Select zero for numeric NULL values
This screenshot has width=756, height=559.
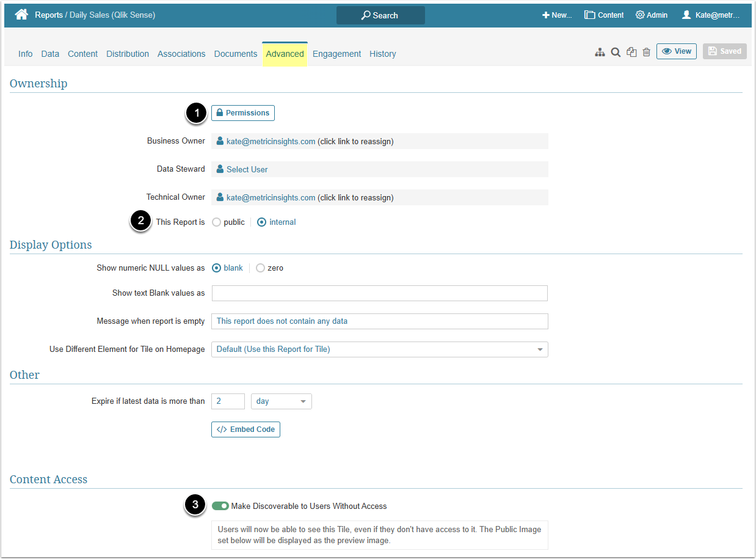tap(261, 268)
